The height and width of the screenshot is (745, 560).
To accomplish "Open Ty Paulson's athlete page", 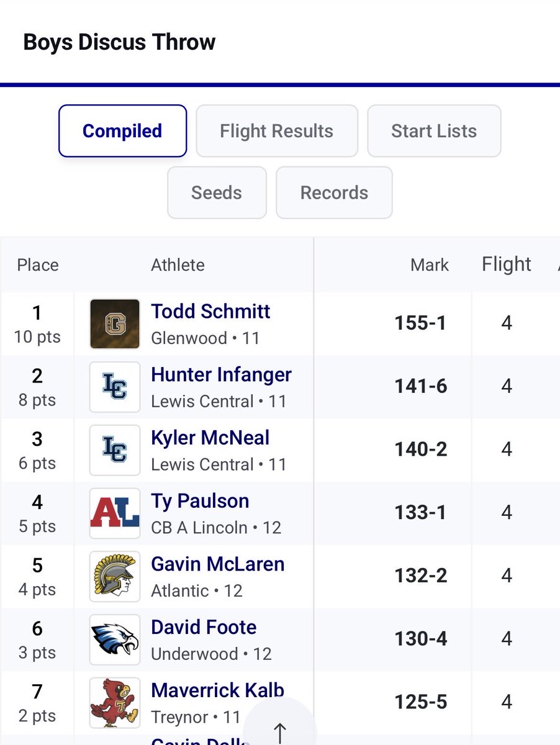I will click(x=200, y=501).
